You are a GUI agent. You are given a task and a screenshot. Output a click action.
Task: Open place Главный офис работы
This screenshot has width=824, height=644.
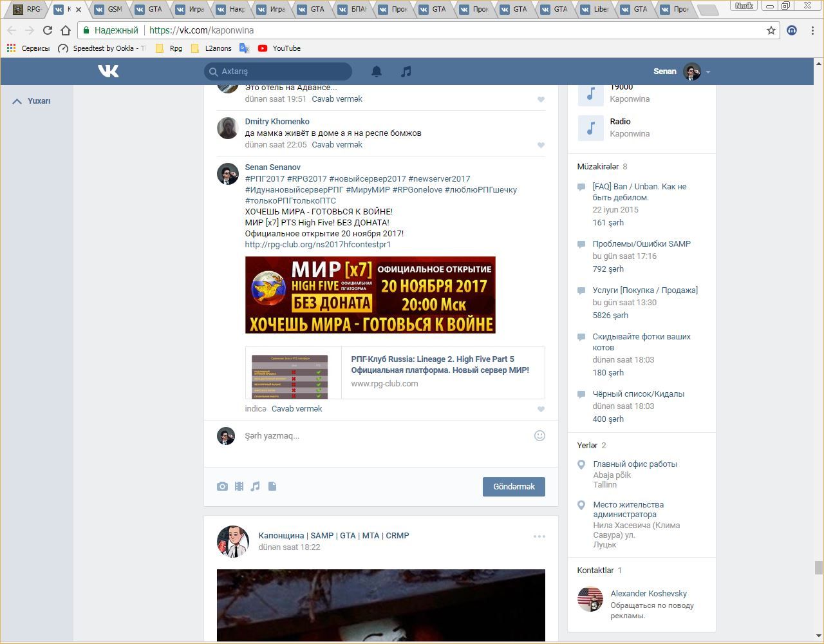(635, 464)
